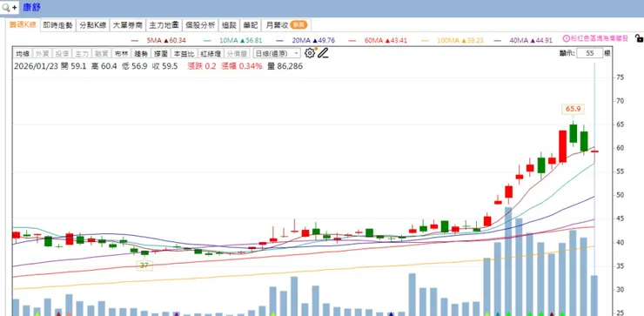Click the 100MA legend entry
The width and height of the screenshot is (644, 316).
pos(453,40)
